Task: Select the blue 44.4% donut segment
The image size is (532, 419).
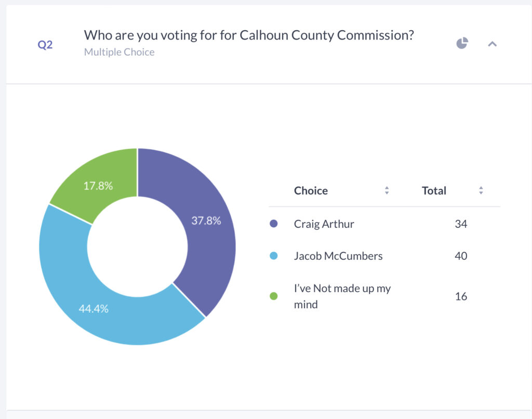Action: pos(94,309)
